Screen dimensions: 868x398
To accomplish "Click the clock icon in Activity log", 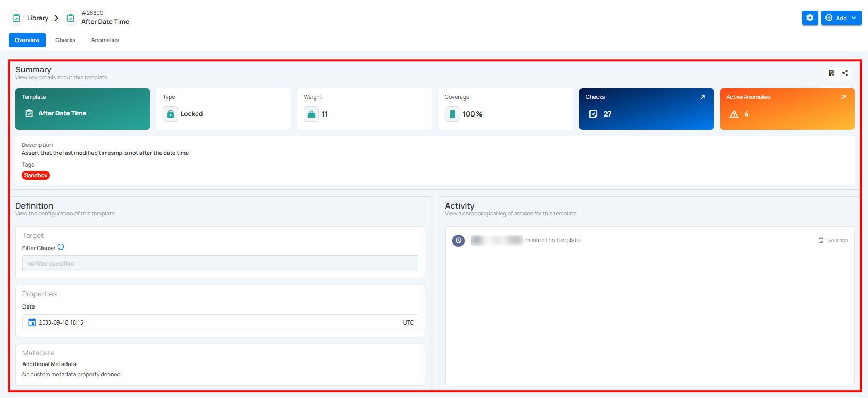I will 458,241.
